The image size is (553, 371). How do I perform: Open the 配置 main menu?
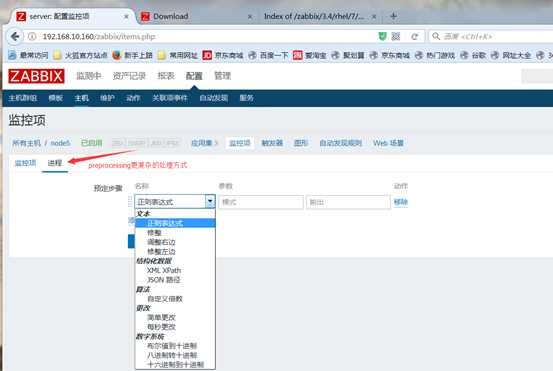pyautogui.click(x=194, y=76)
